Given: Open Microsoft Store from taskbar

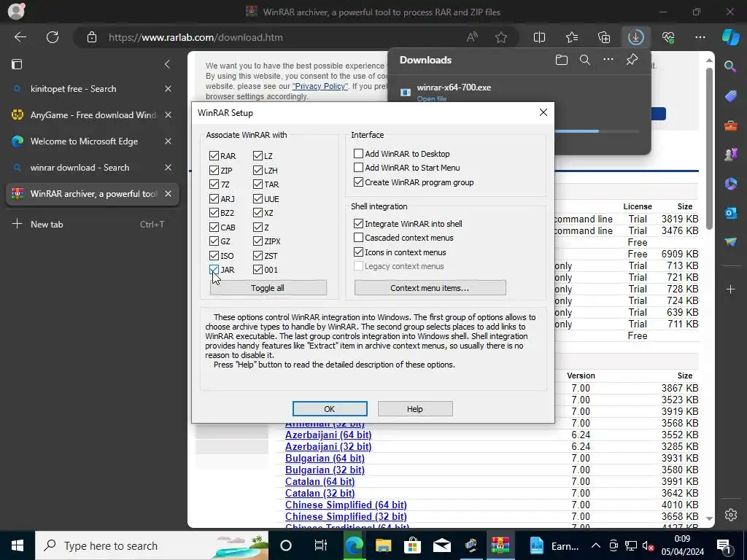Looking at the screenshot, I should tap(413, 545).
